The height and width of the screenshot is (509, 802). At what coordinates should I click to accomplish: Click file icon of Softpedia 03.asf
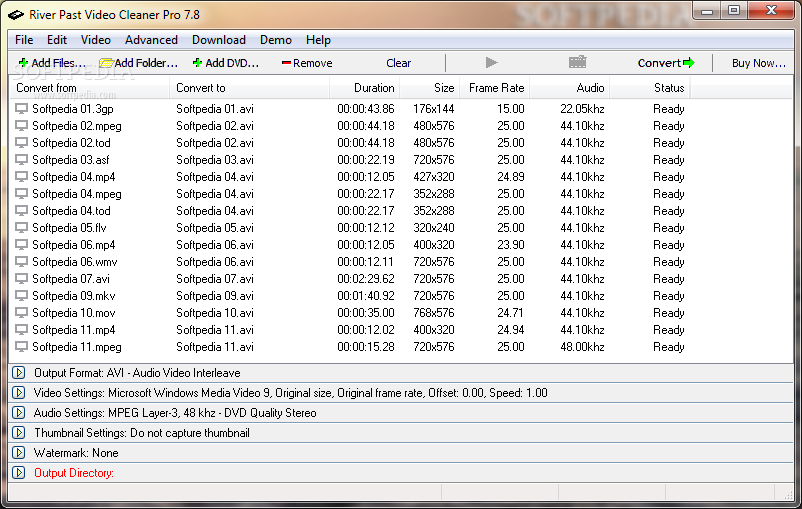coord(21,160)
